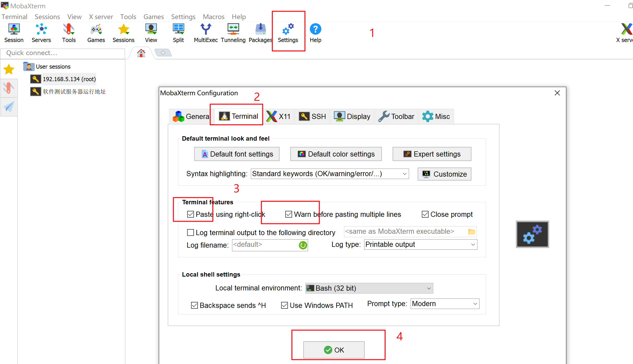Open the Help menu in menu bar
This screenshot has width=633, height=364.
point(239,17)
